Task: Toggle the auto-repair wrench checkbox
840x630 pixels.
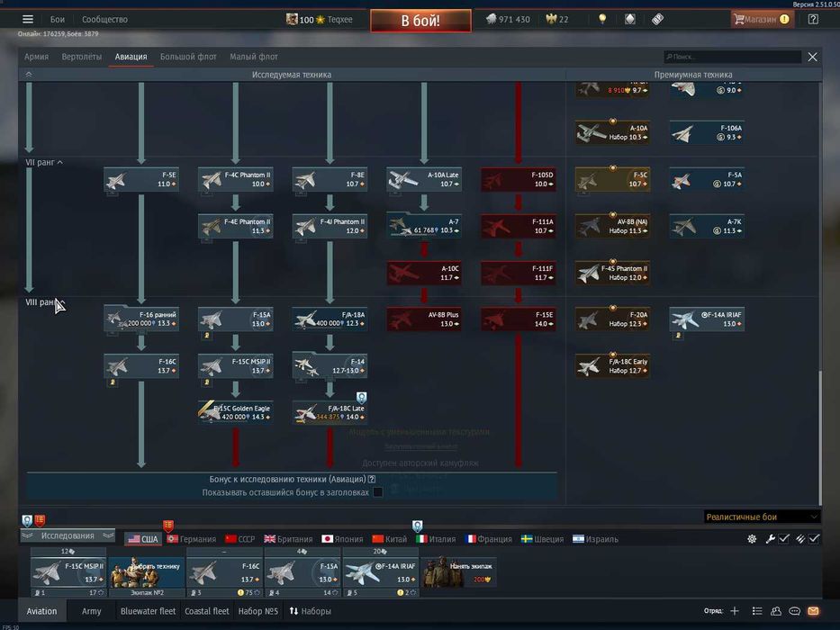Action: pos(783,539)
